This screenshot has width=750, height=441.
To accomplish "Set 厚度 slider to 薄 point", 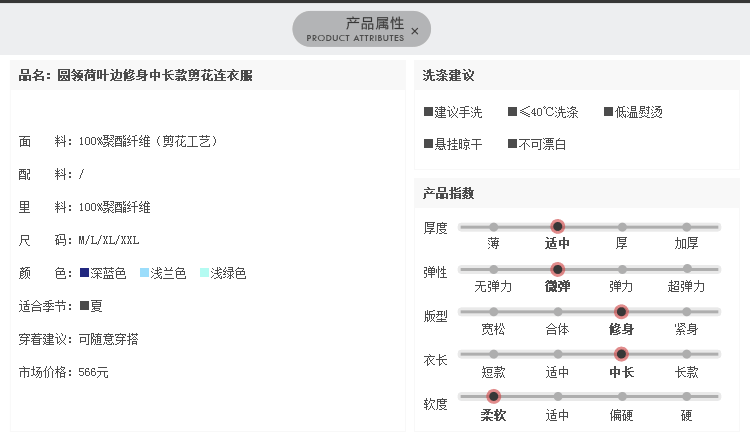I will coord(494,227).
